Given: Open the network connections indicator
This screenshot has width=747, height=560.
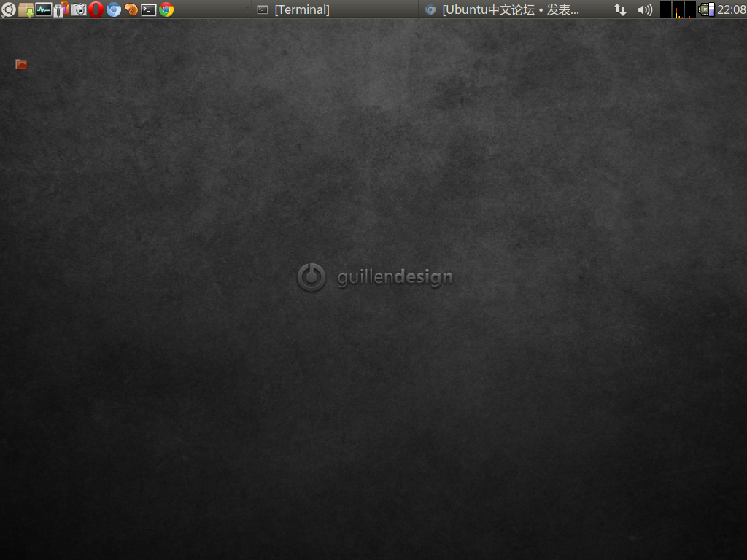Looking at the screenshot, I should pos(620,9).
